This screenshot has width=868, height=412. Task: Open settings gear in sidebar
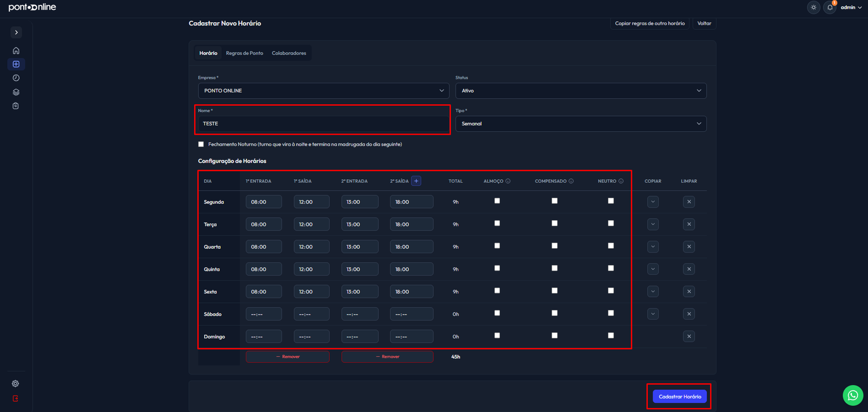(x=15, y=384)
